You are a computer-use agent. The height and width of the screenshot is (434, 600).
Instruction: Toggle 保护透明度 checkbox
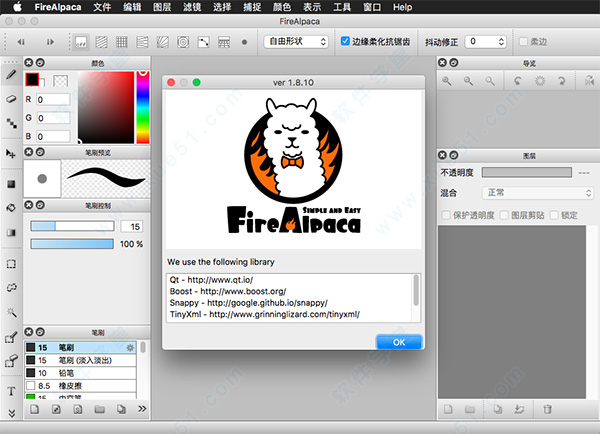coord(446,215)
